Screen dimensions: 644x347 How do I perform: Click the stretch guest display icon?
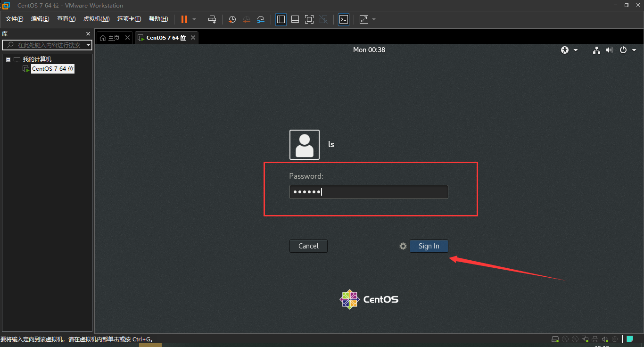pyautogui.click(x=364, y=19)
